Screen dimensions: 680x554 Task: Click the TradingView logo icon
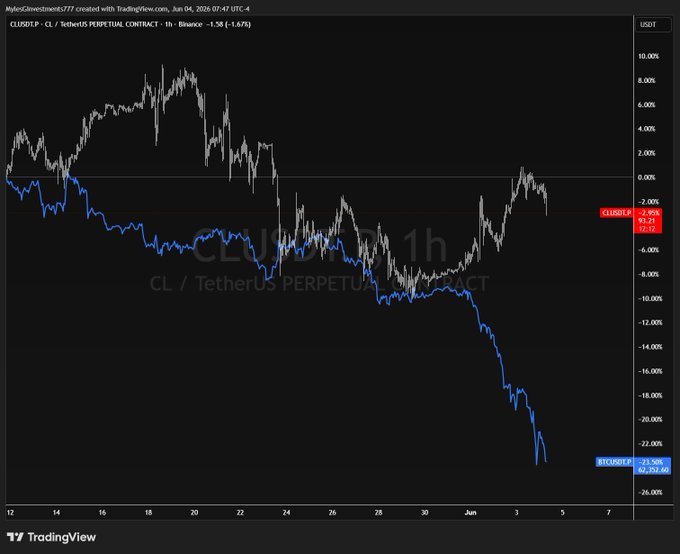(x=15, y=538)
